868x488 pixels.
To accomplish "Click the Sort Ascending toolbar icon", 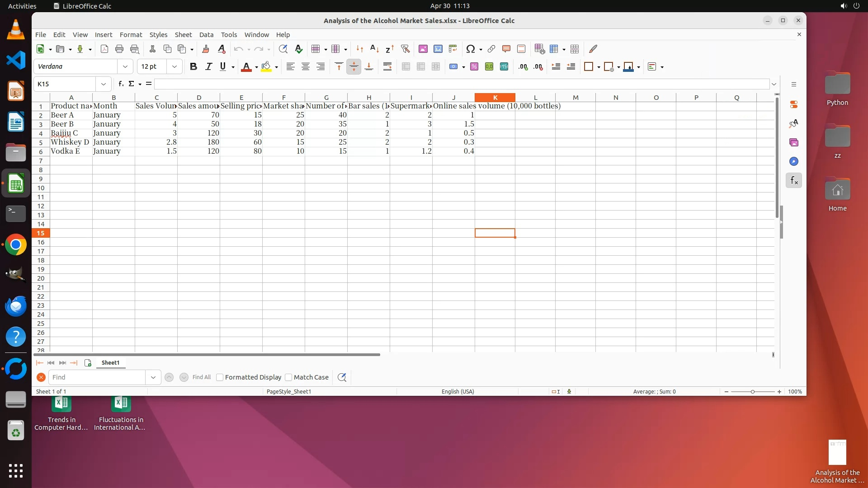I will click(x=374, y=49).
